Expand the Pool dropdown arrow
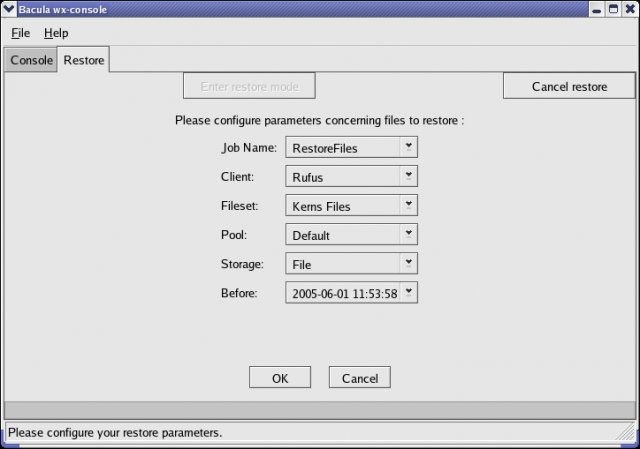640x449 pixels. click(x=408, y=234)
